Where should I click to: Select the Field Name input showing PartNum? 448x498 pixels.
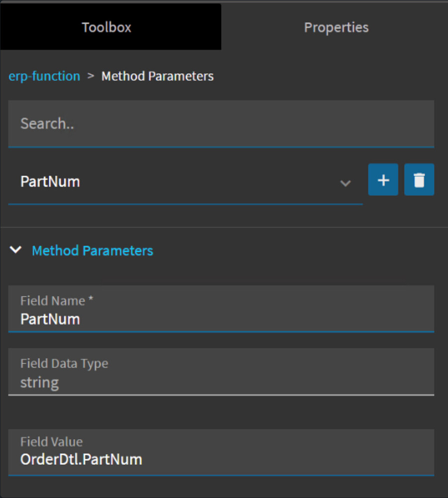[222, 319]
